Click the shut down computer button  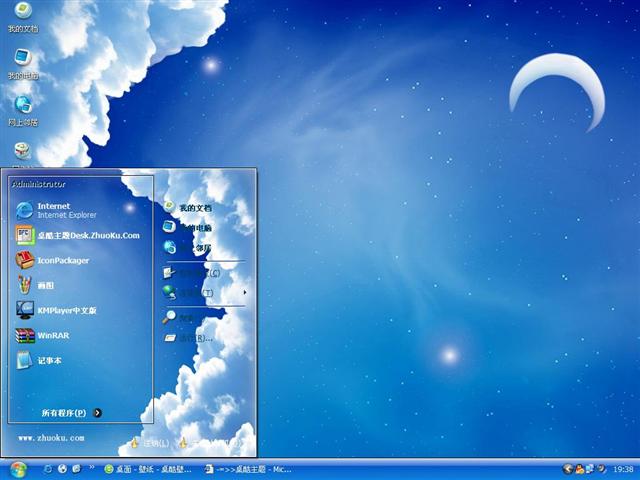pyautogui.click(x=211, y=443)
